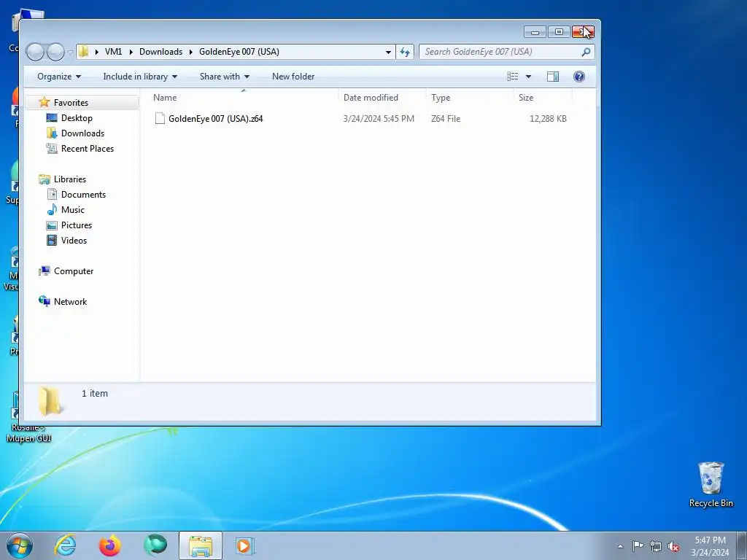747x560 pixels.
Task: Click the magnifier search icon
Action: [x=586, y=52]
